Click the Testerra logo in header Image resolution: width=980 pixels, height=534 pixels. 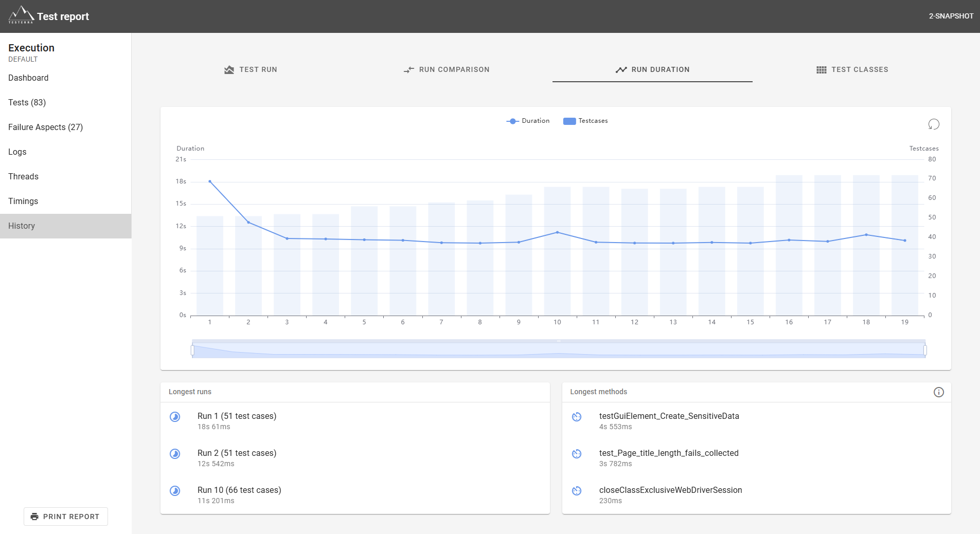21,15
